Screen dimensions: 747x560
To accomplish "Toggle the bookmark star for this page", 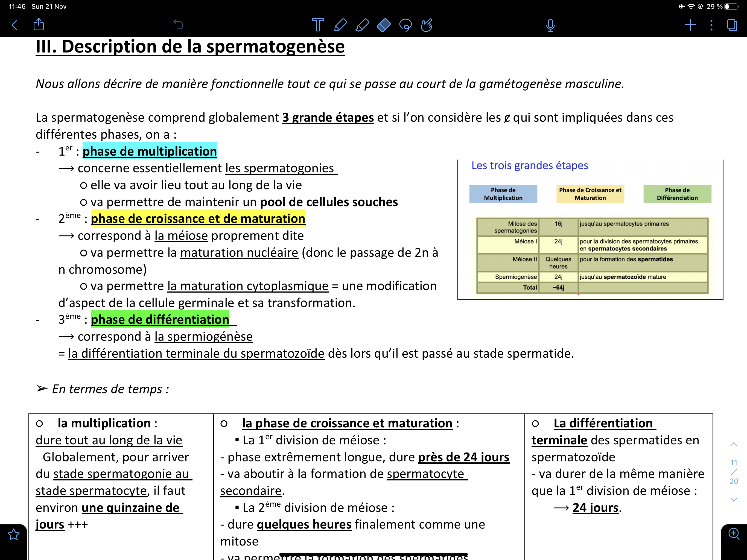I will [x=13, y=535].
